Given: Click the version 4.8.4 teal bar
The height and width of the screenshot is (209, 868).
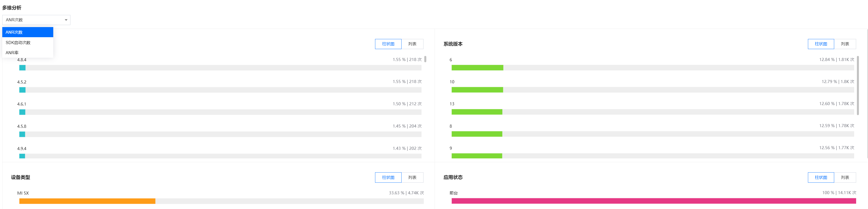Looking at the screenshot, I should coord(22,68).
